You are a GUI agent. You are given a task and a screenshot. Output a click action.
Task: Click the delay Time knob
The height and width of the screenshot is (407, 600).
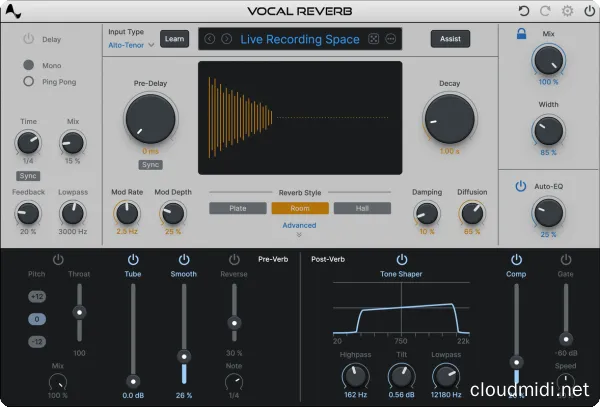(x=28, y=142)
